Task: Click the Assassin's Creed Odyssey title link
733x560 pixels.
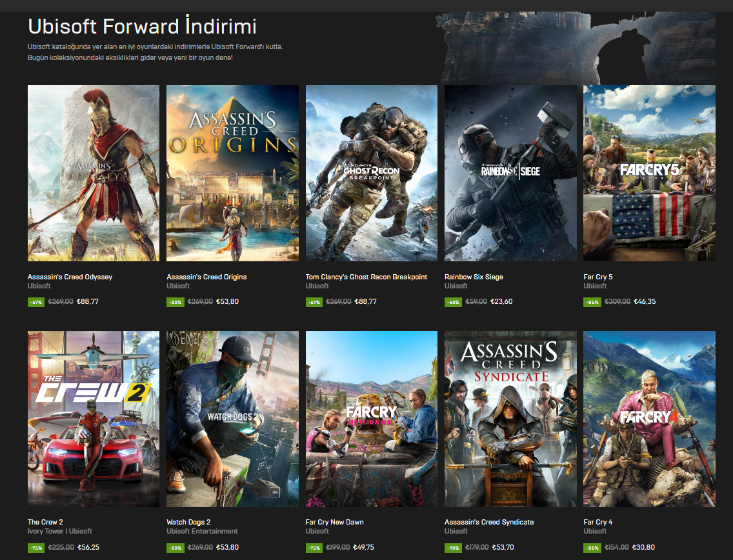Action: pos(70,277)
